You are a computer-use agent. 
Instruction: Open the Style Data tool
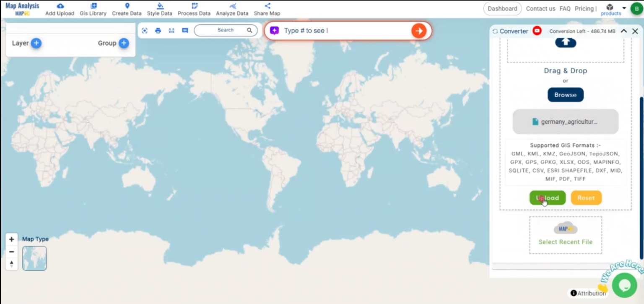point(159,8)
